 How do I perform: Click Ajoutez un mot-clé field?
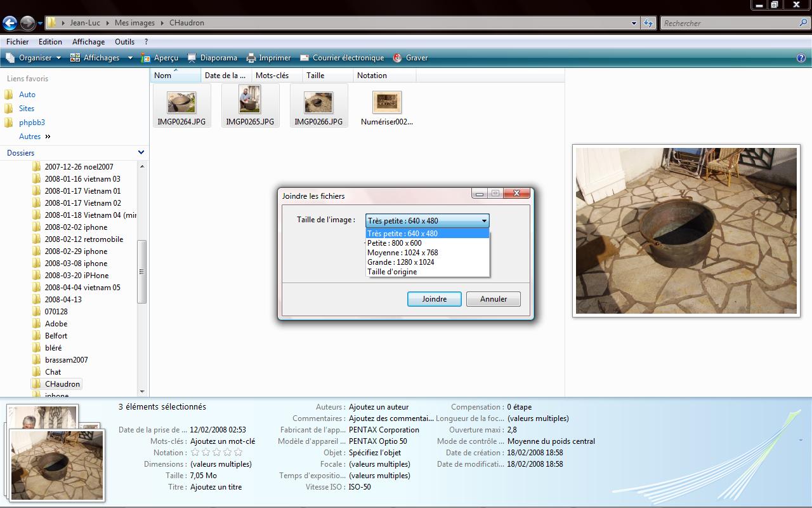223,441
